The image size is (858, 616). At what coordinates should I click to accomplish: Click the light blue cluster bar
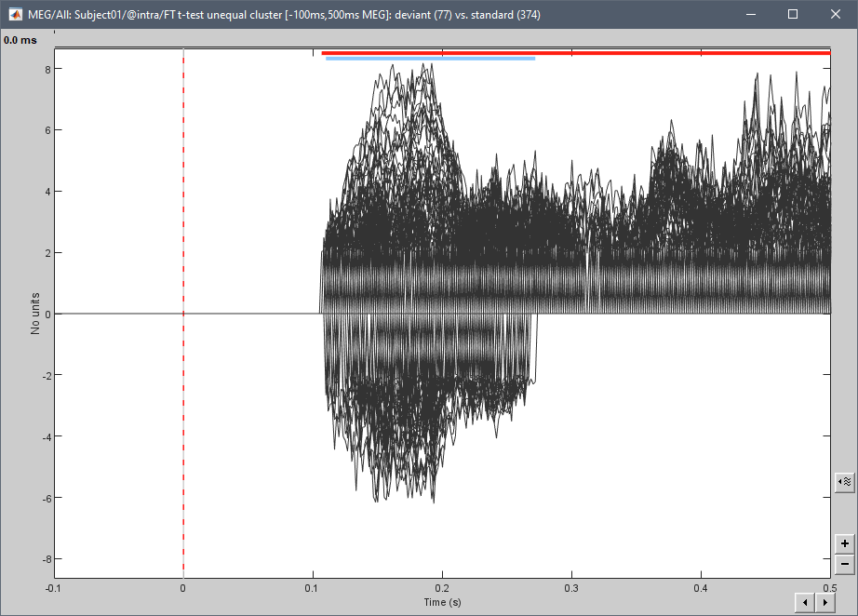[430, 59]
